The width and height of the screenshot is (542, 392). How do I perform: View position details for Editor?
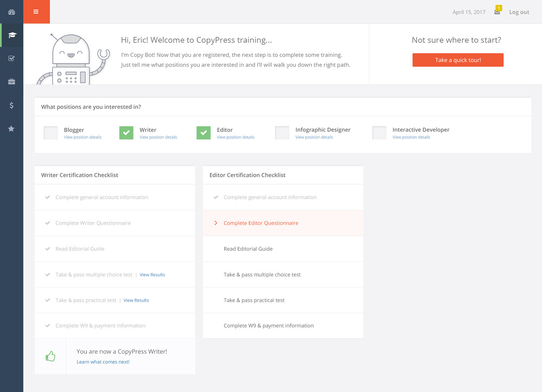[x=236, y=137]
